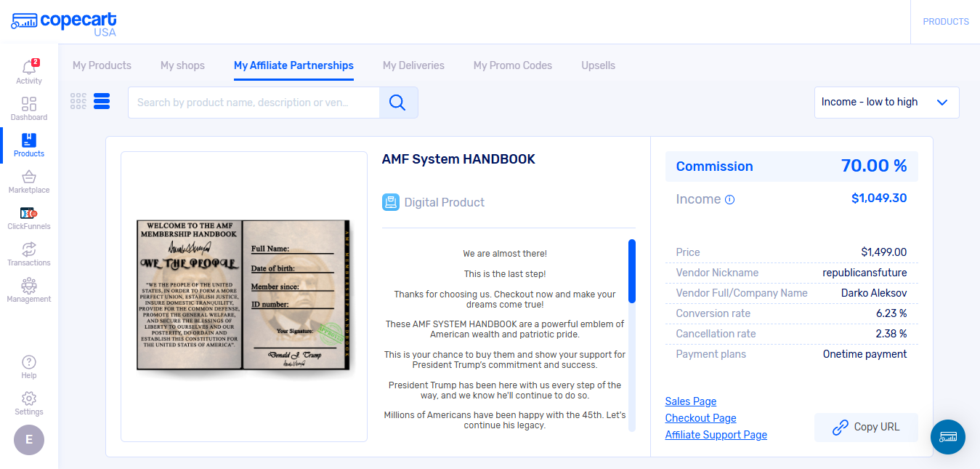Click the 'This is the last step!' text
The image size is (980, 469).
(505, 274)
